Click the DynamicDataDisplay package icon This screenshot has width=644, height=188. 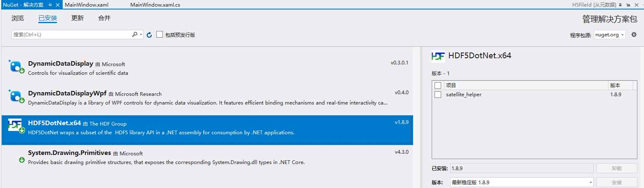click(x=16, y=67)
